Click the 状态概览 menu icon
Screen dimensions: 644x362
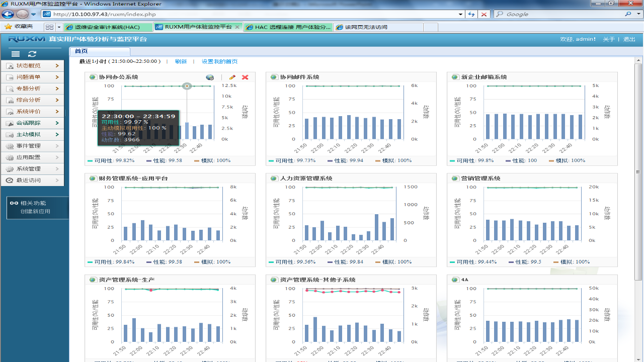10,65
